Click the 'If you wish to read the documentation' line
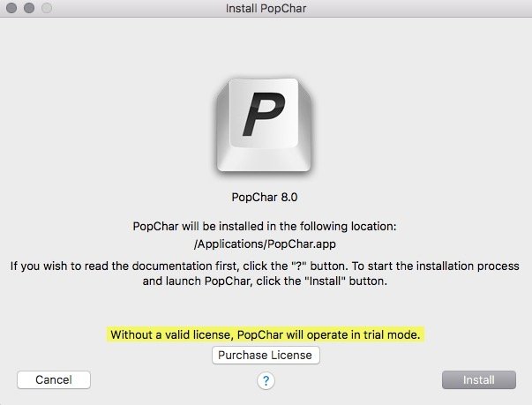 click(x=265, y=266)
